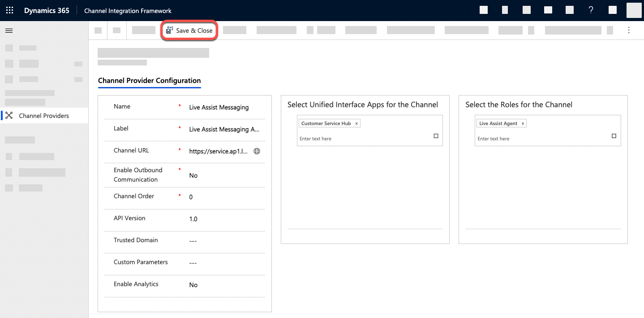Screen dimensions: 644x318
Task: Select Channel Providers in the sidebar
Action: tap(44, 116)
